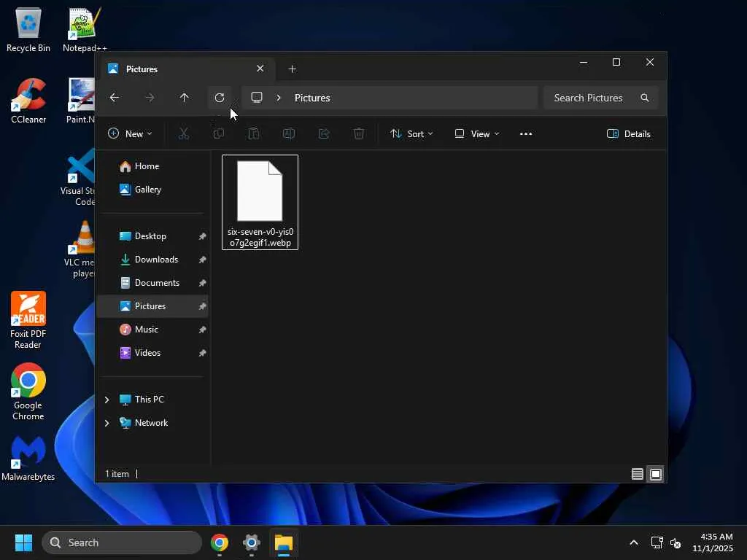Toggle the Details pane
The width and height of the screenshot is (747, 560).
(629, 134)
